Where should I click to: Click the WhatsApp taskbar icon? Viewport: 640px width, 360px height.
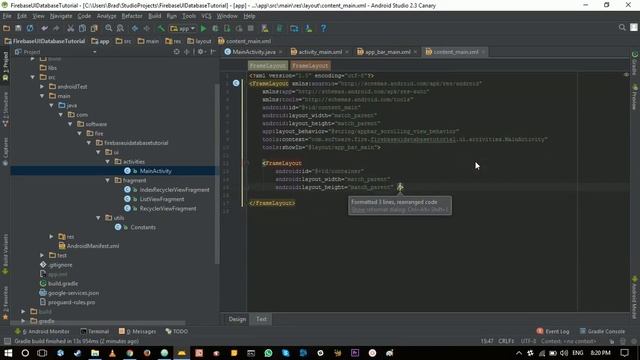[268, 353]
